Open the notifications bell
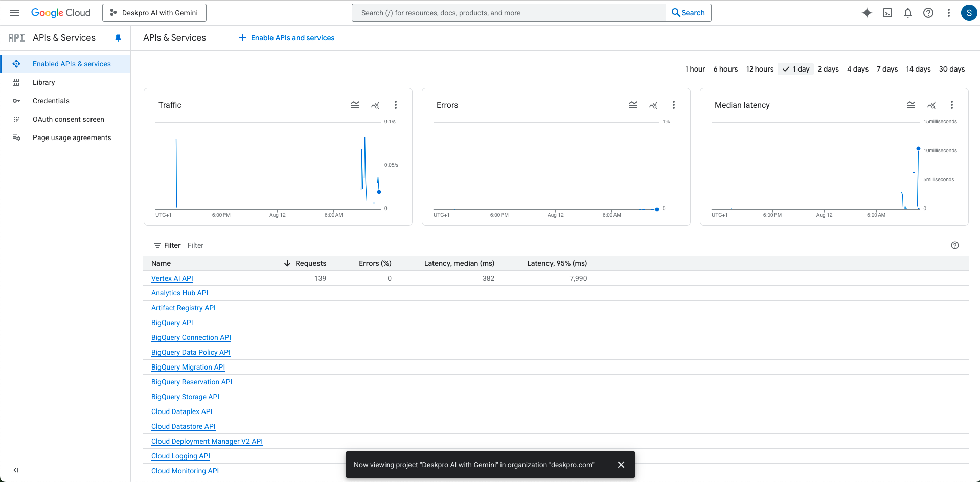Screen dimensions: 980x482 pyautogui.click(x=908, y=13)
